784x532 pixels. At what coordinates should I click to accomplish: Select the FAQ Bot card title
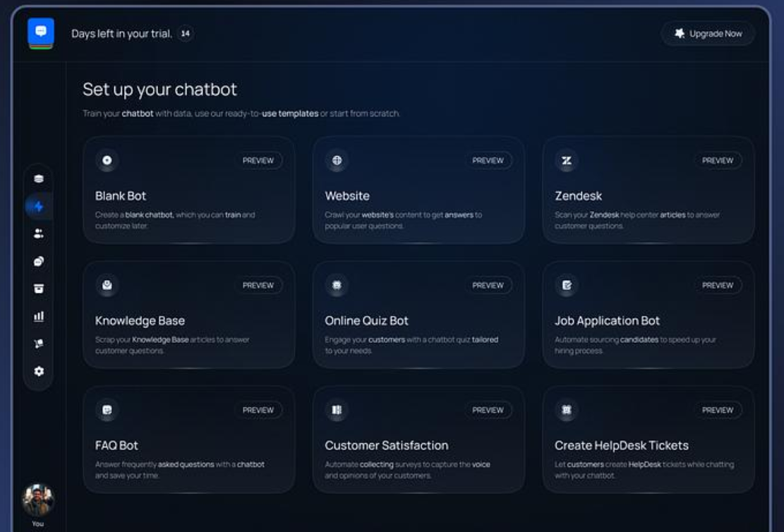[116, 445]
